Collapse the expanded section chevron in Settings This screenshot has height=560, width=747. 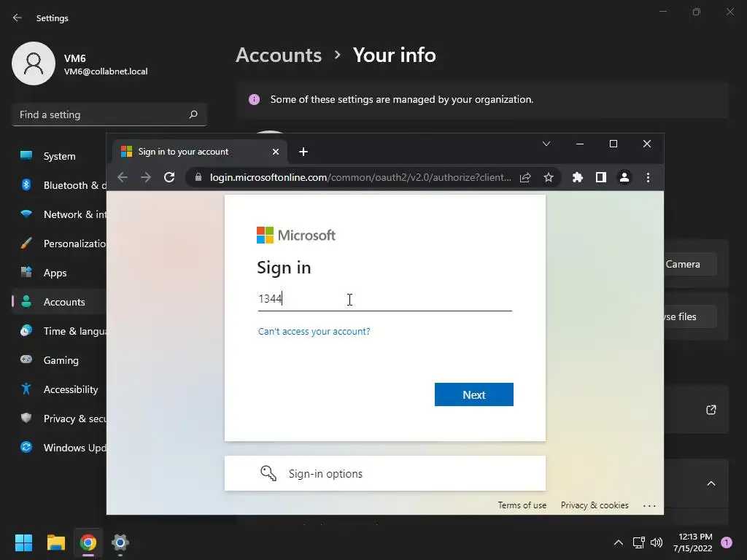(x=711, y=483)
